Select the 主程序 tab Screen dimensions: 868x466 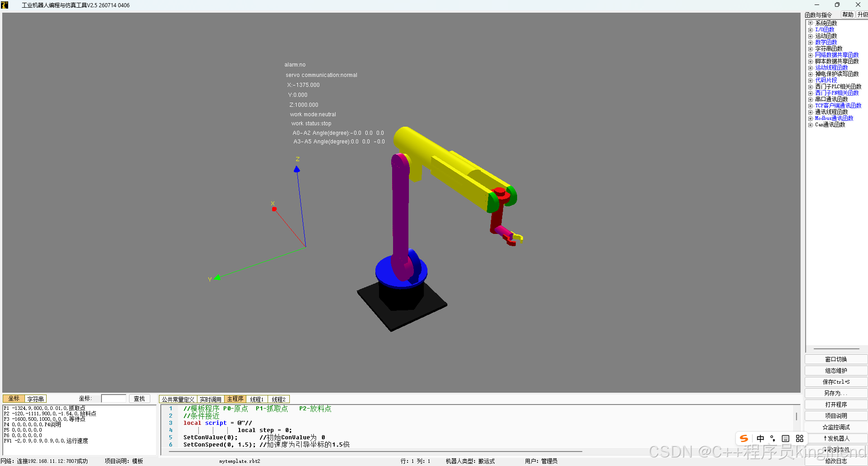235,399
